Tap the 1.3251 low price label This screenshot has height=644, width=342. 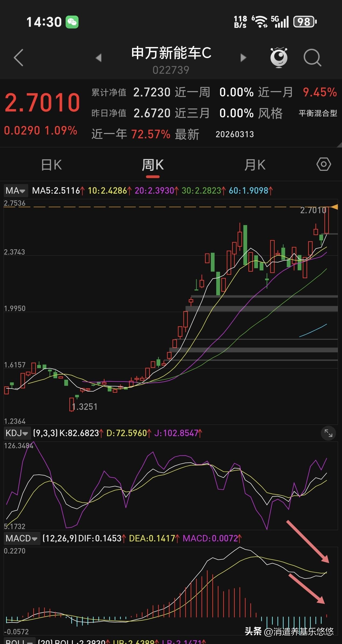coord(85,407)
